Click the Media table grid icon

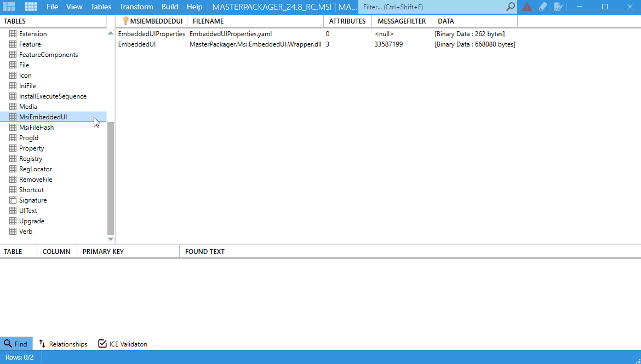[13, 107]
